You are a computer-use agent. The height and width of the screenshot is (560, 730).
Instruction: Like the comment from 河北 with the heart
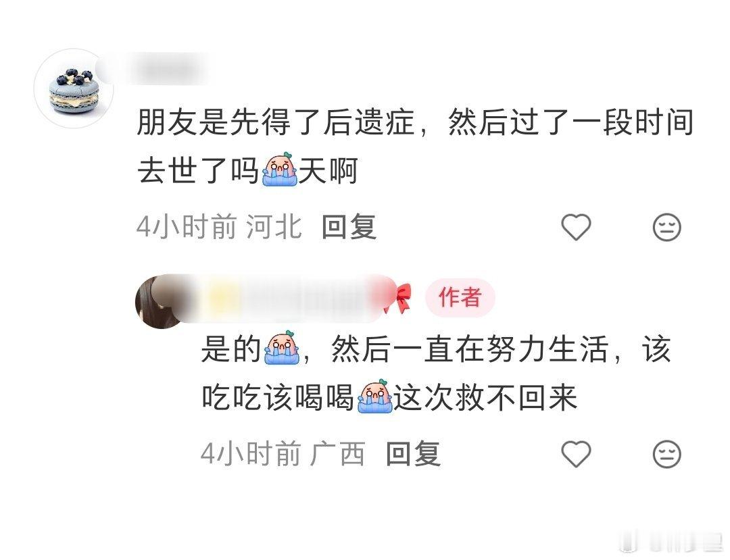point(576,227)
